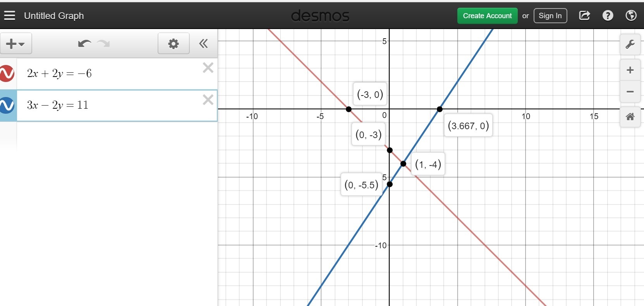Collapse the expression list panel

[x=203, y=44]
